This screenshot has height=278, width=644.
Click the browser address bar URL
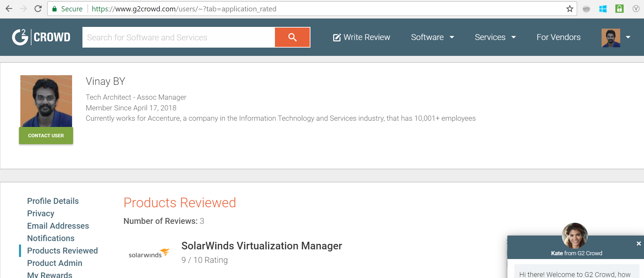point(184,9)
